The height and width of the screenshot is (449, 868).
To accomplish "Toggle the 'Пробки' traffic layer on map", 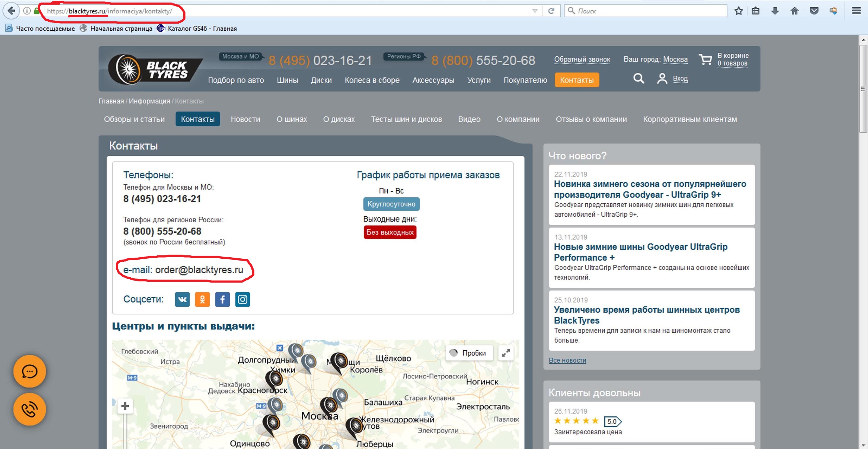I will point(469,353).
